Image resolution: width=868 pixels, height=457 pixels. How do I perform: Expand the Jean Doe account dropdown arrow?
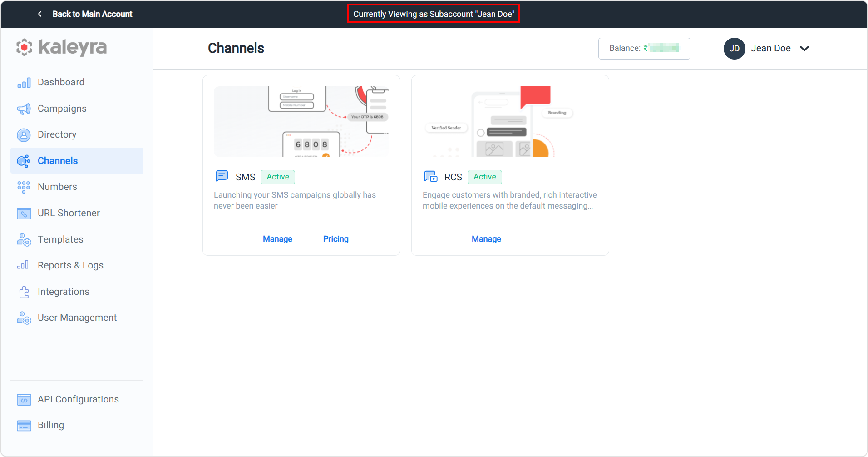[804, 49]
